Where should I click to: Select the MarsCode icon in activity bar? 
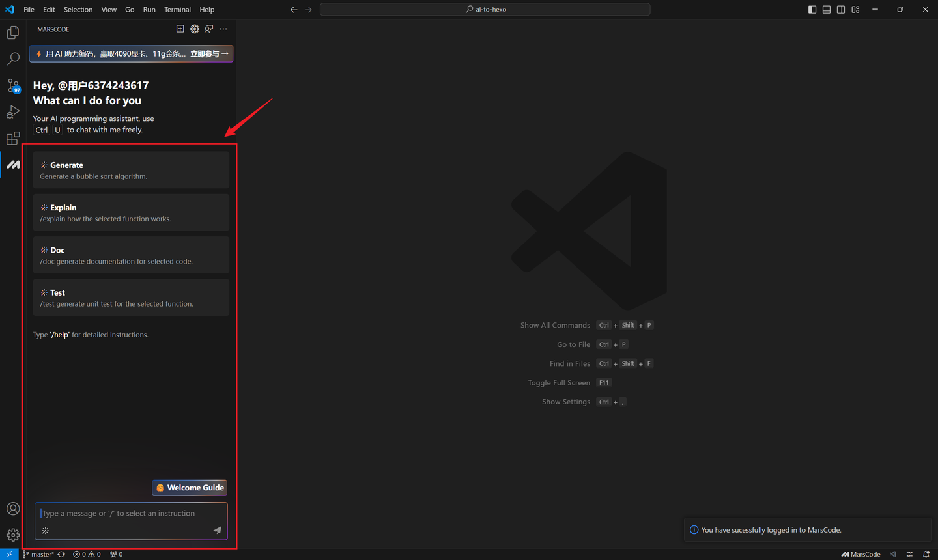pyautogui.click(x=13, y=165)
